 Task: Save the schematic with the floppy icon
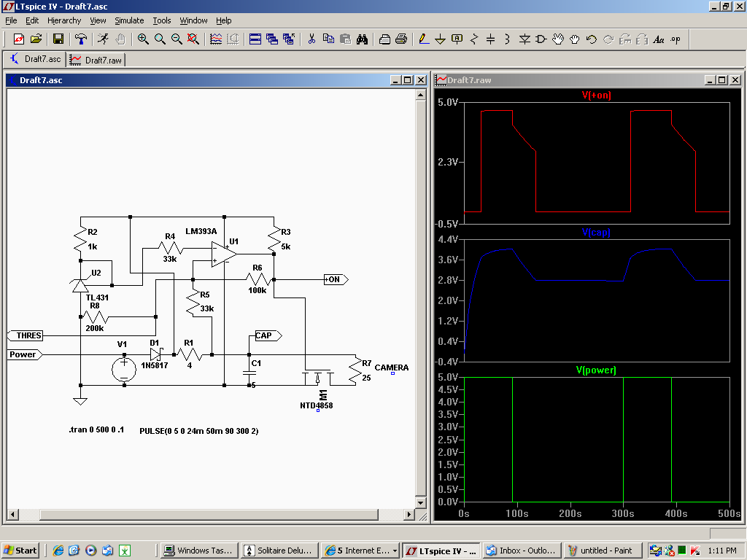58,39
